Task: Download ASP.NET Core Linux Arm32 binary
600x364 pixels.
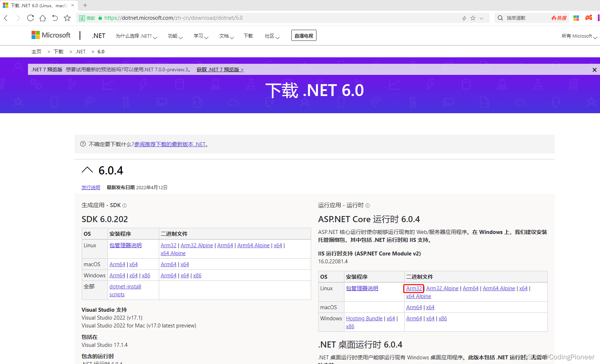Action: click(x=414, y=288)
